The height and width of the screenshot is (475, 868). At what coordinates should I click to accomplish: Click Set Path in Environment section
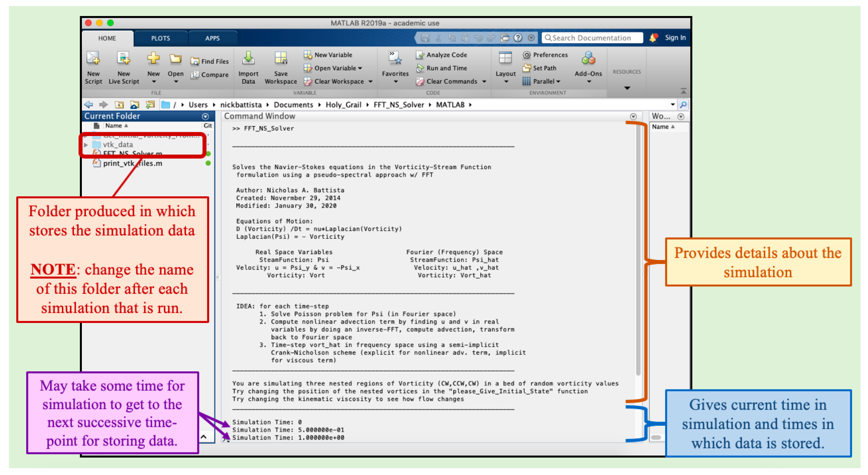pyautogui.click(x=544, y=68)
